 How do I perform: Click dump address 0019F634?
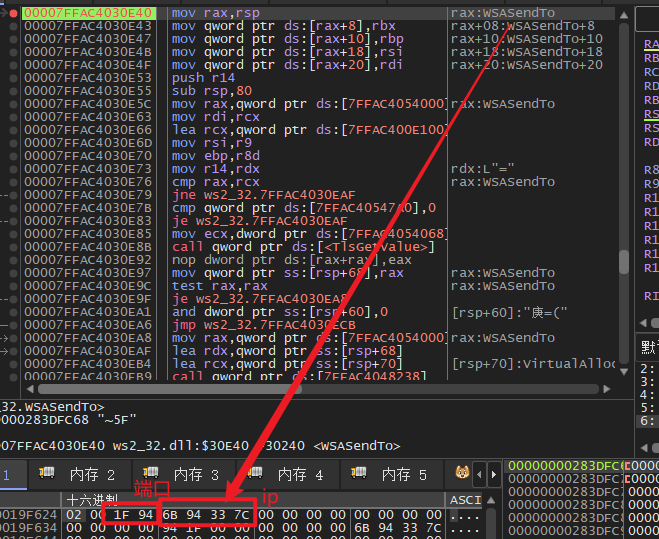click(x=29, y=528)
